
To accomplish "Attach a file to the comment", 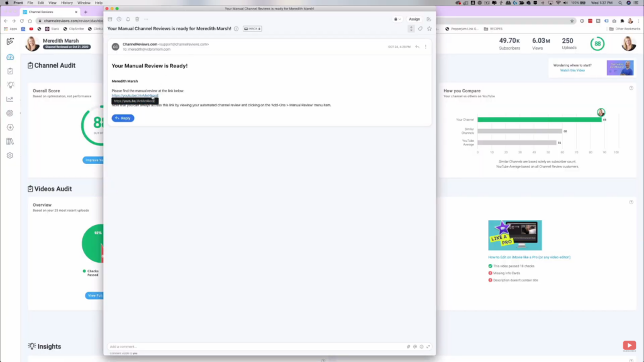I will coord(408,347).
